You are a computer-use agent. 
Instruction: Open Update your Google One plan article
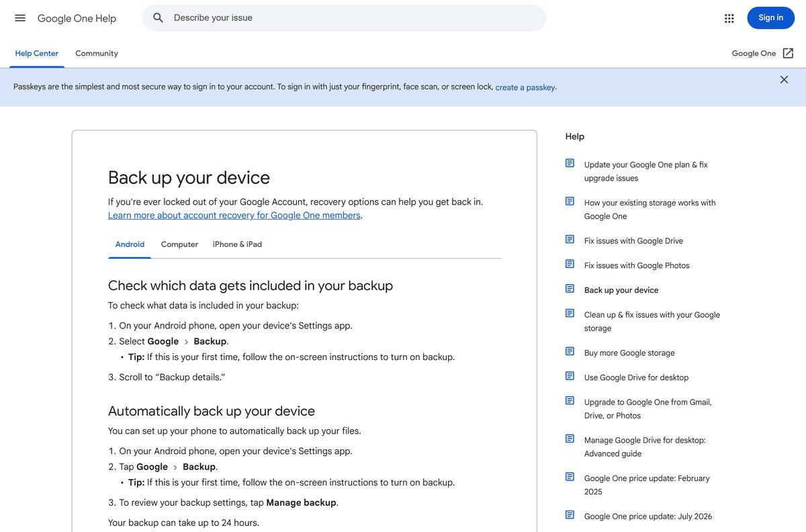coord(645,171)
